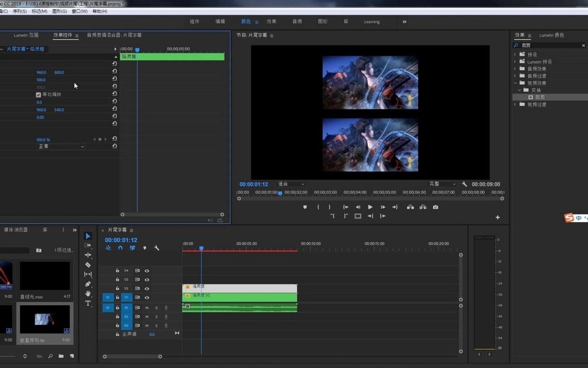Select the 裁剪 effect in Effects list
The height and width of the screenshot is (368, 588).
[539, 97]
